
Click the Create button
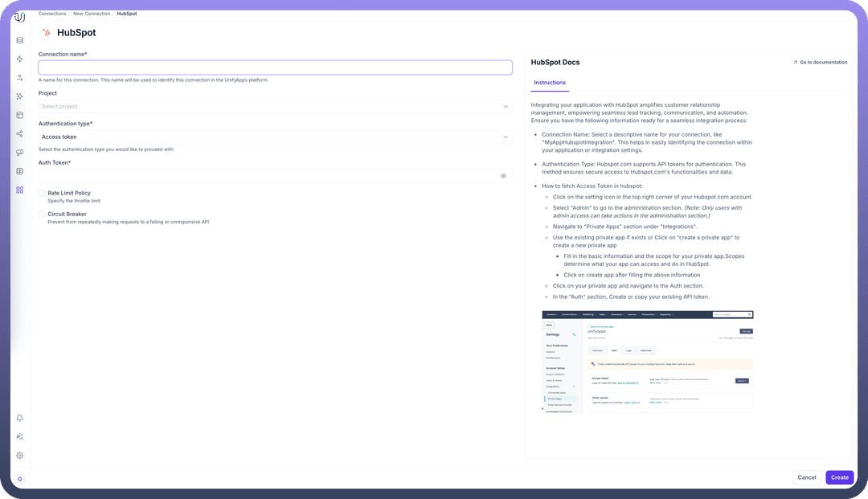(839, 477)
